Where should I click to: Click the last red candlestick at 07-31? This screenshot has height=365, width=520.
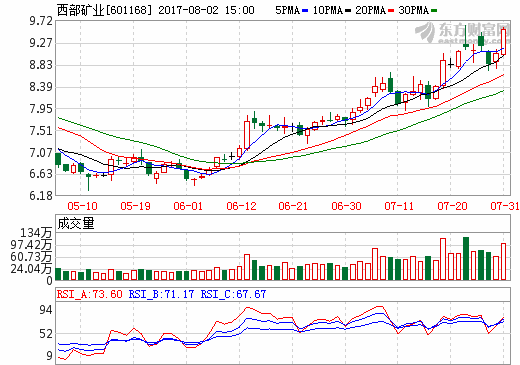(503, 42)
